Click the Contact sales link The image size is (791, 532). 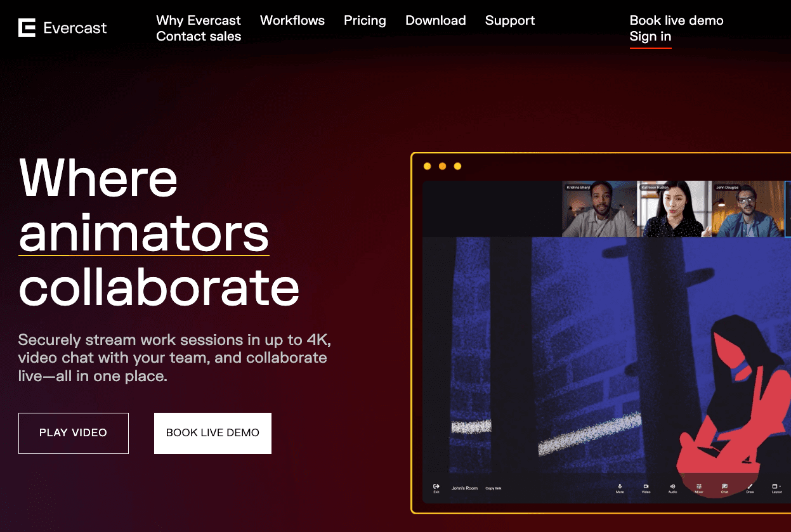tap(199, 37)
